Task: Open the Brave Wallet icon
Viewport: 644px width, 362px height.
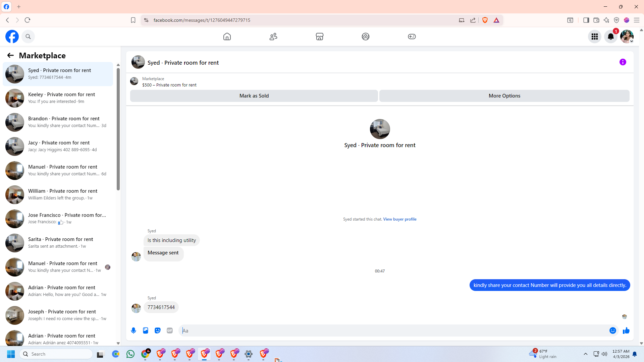Action: [596, 20]
